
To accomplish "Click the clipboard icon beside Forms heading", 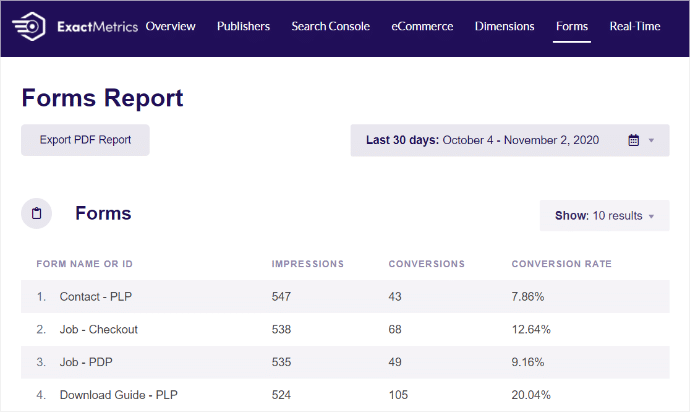I will click(37, 213).
